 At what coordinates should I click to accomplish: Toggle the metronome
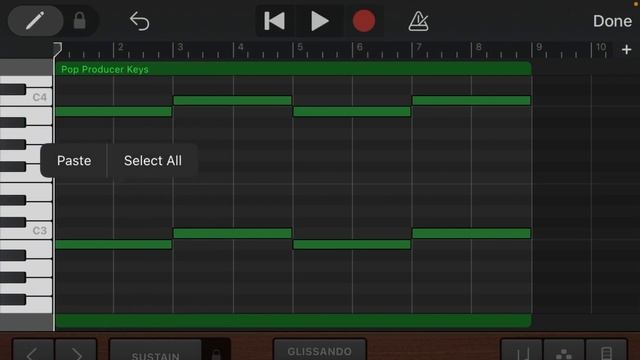418,21
